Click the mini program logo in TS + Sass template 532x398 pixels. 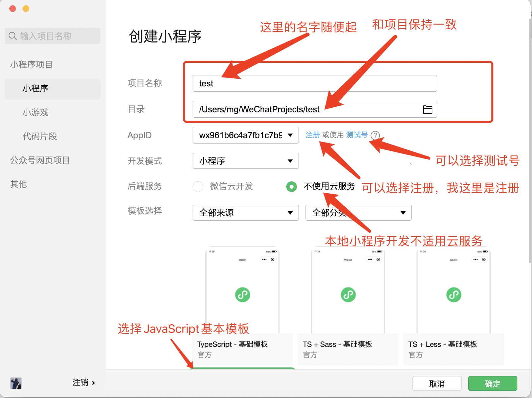[348, 295]
